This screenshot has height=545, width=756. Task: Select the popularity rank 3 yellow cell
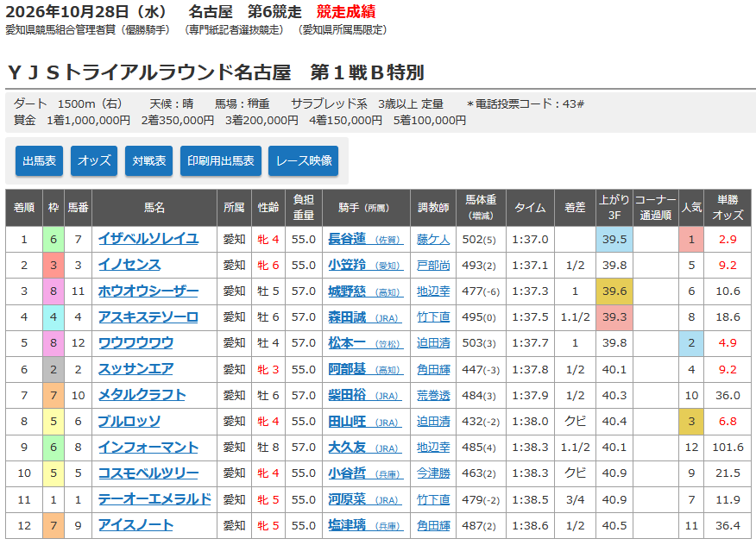click(691, 421)
